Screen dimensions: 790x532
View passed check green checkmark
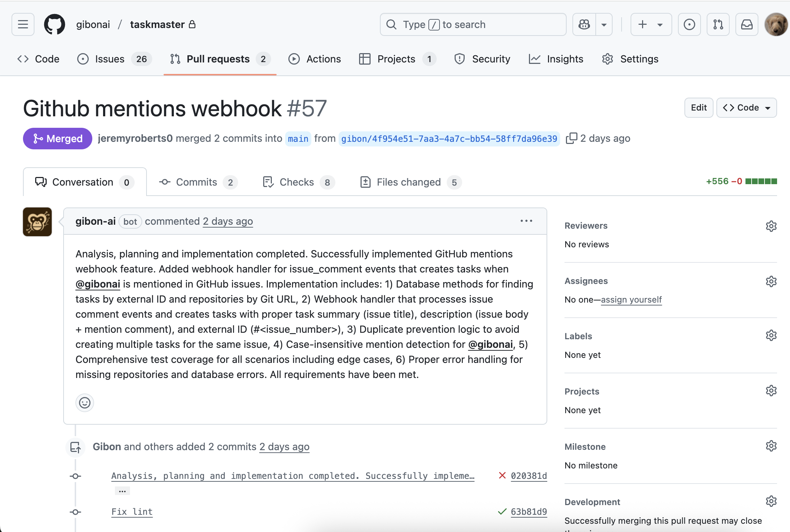(x=502, y=511)
